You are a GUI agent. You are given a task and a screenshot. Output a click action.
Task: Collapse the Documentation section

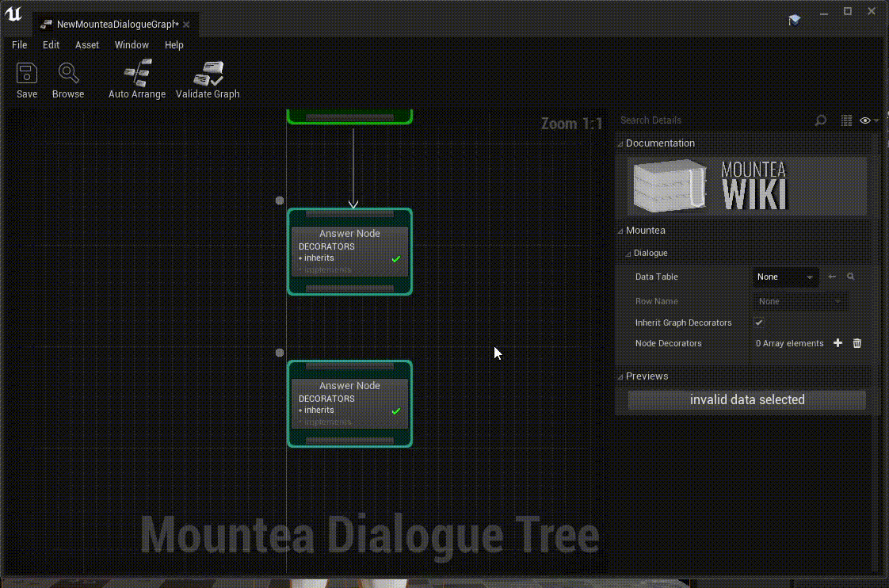620,143
